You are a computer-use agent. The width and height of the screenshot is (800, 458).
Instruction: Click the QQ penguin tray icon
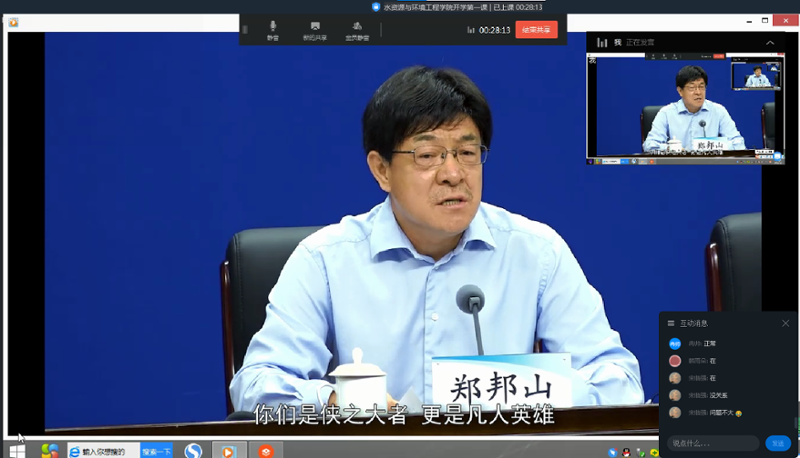tap(627, 452)
